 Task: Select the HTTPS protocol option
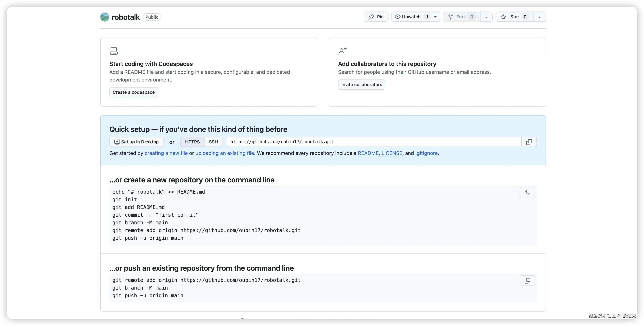coord(192,142)
